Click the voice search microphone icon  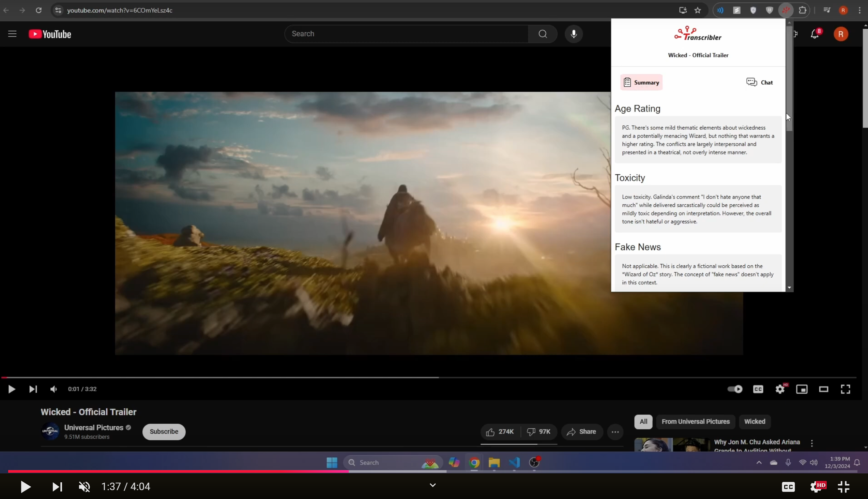(574, 34)
